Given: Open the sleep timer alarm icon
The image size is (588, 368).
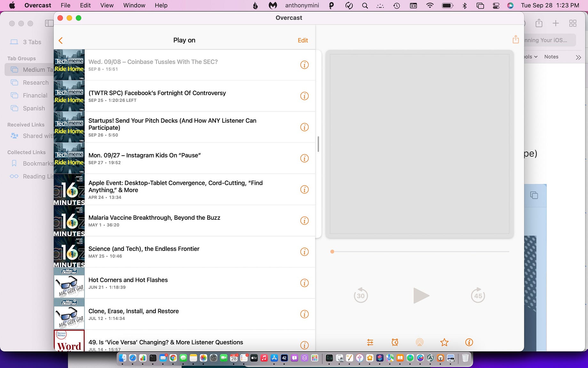Looking at the screenshot, I should pos(395,342).
